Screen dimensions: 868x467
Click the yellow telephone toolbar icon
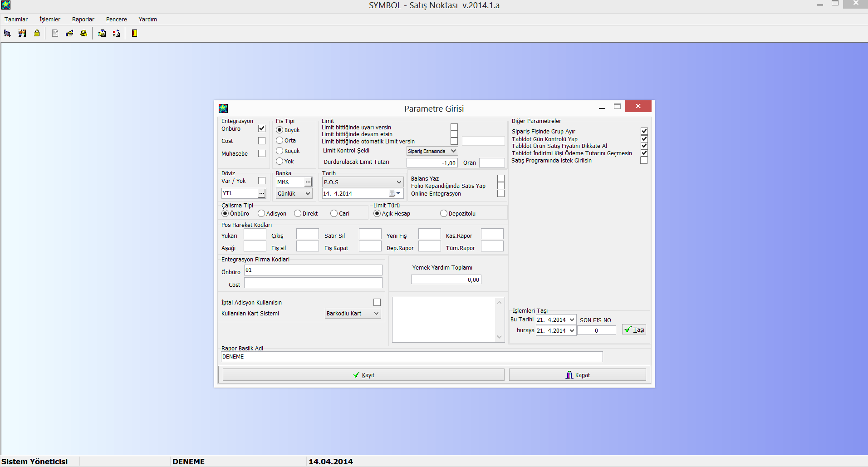click(84, 33)
